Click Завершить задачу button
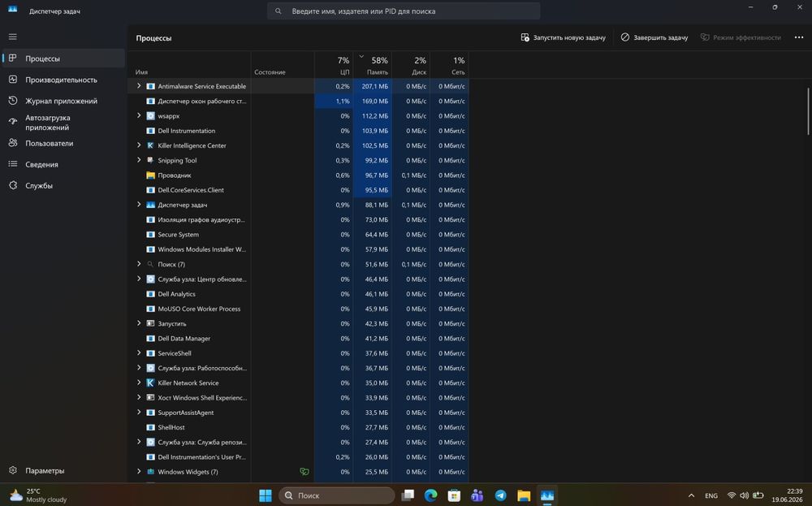This screenshot has width=812, height=506. (654, 37)
